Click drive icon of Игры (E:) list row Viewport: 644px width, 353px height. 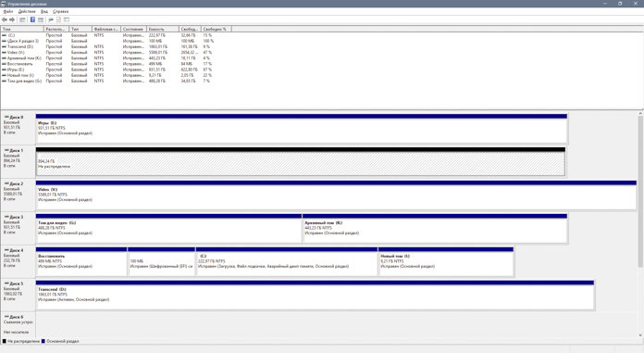click(x=4, y=69)
